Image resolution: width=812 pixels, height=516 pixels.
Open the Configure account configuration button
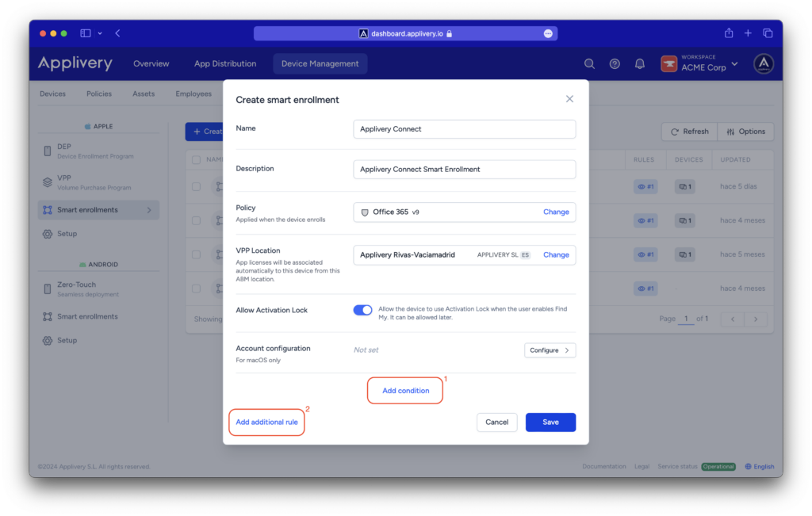point(550,350)
